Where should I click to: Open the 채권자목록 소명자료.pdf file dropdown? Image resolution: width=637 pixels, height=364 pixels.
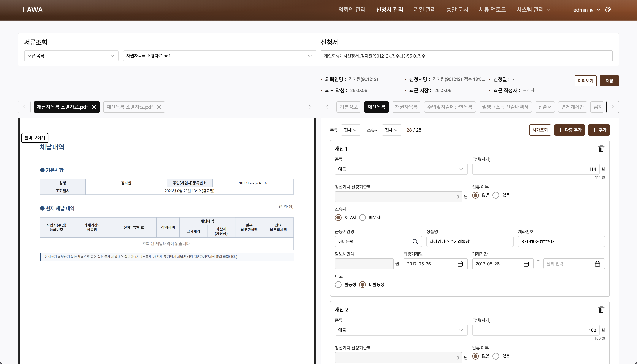(219, 56)
